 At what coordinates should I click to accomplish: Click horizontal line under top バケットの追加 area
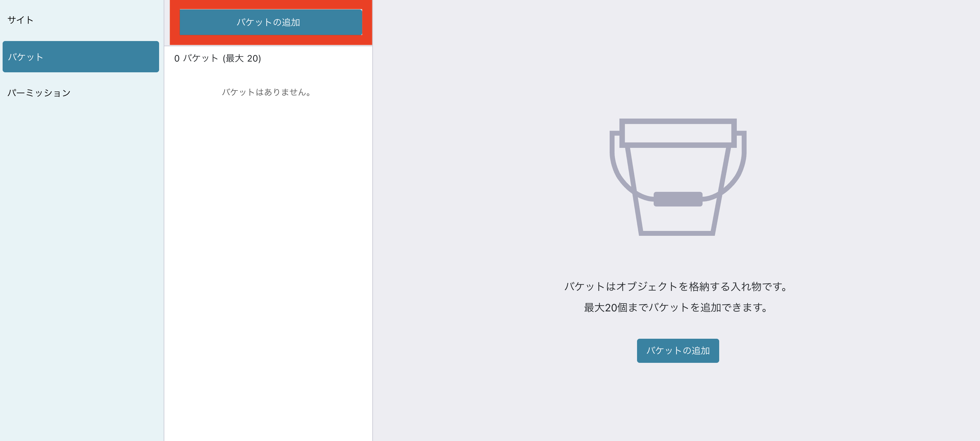[268, 46]
